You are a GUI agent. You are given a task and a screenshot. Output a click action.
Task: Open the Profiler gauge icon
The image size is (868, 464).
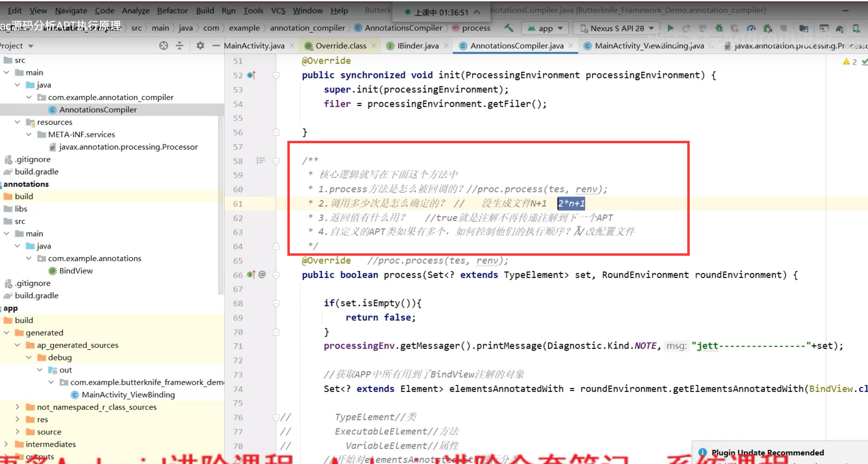pos(751,28)
